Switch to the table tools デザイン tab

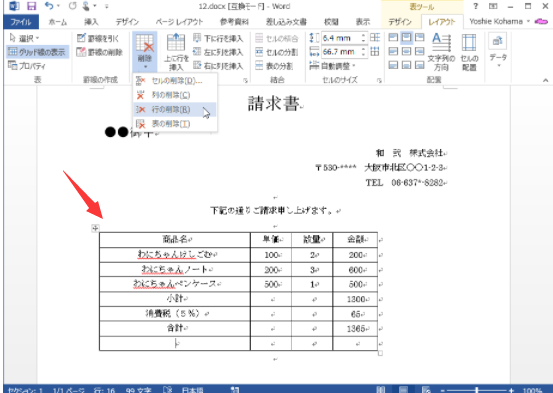[400, 22]
